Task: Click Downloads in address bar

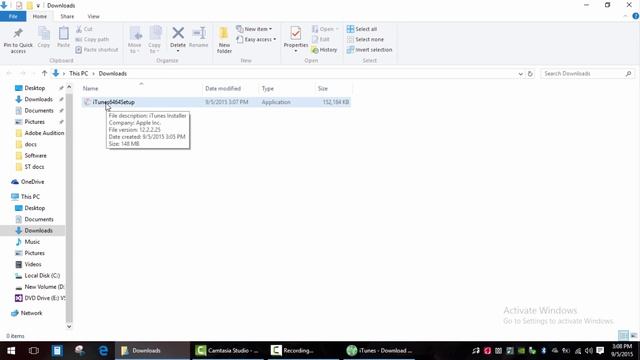Action: pos(113,73)
